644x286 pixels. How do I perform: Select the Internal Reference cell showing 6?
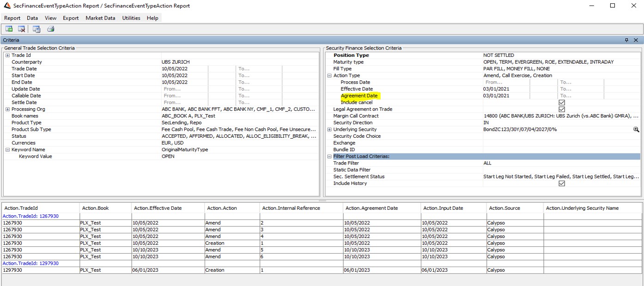[302, 257]
